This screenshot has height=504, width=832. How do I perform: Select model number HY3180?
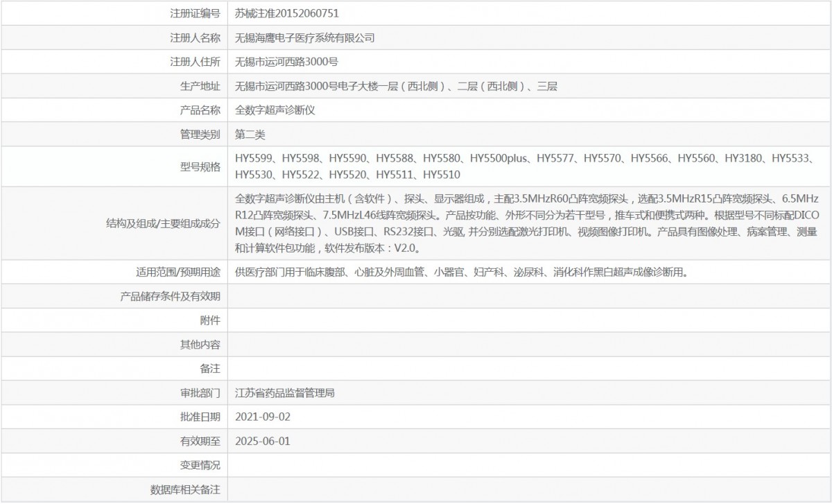coord(743,158)
